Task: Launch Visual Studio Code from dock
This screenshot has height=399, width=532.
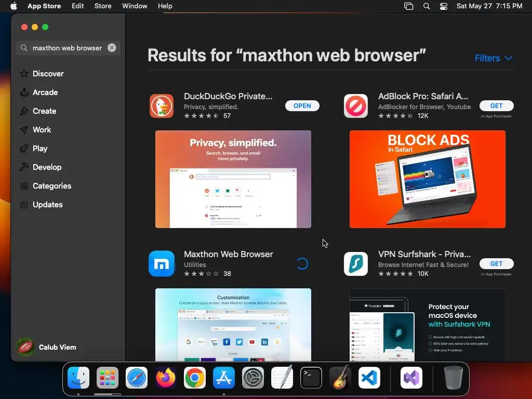Action: [x=369, y=378]
